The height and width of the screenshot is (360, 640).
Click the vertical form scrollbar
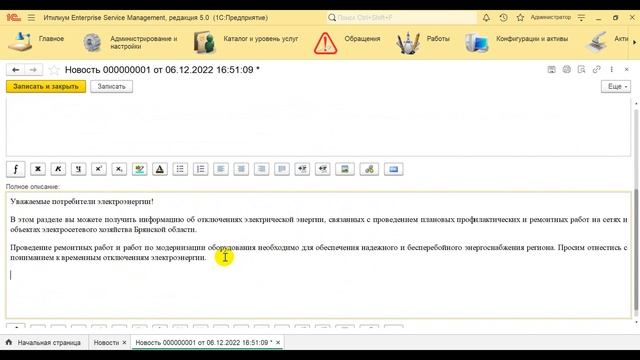coord(636,212)
